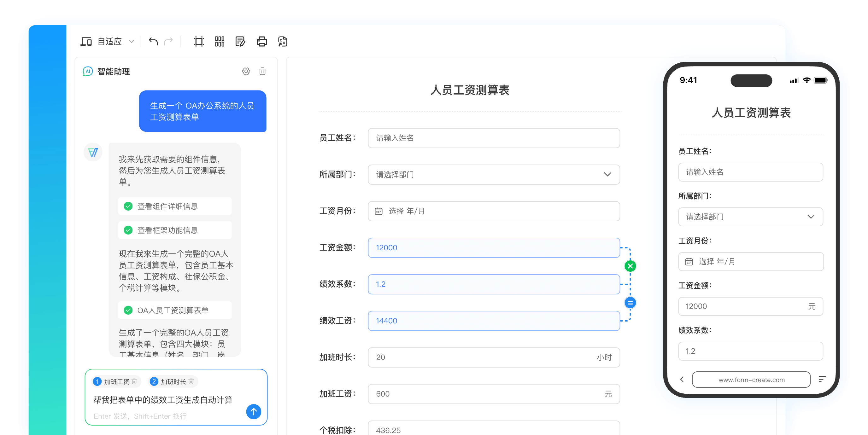Image resolution: width=868 pixels, height=435 pixels.
Task: Click the 个税扣除 field showing 436.25
Action: [494, 428]
